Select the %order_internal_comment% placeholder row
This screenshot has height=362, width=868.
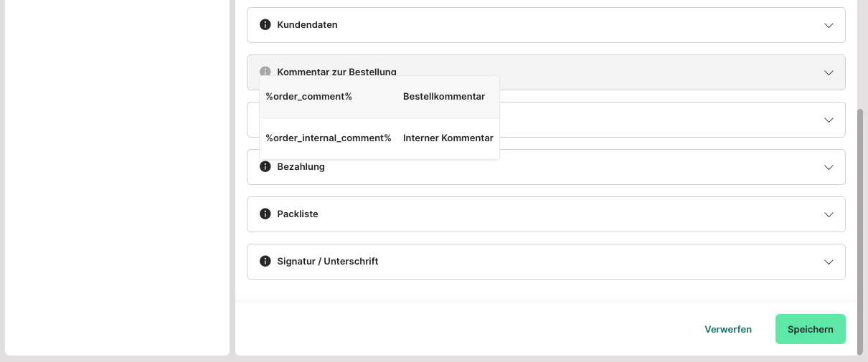tap(379, 138)
